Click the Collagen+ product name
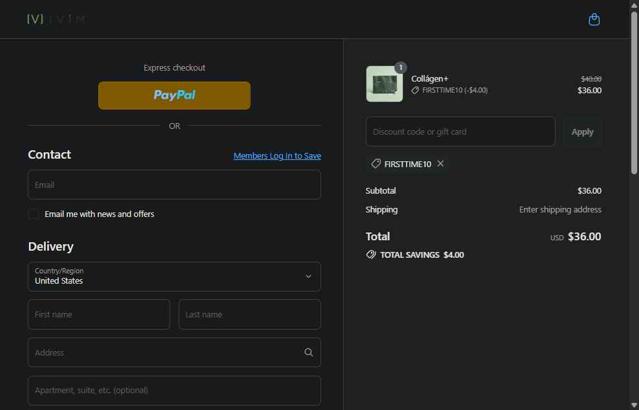Viewport: 639px width, 410px height. click(x=429, y=79)
